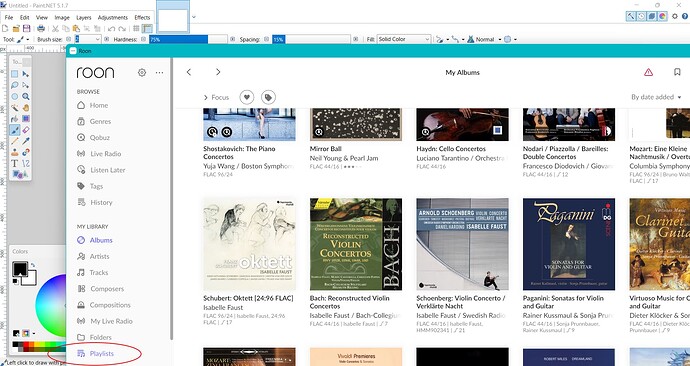Open Fill Solid Color dropdown
The width and height of the screenshot is (690, 366).
404,39
